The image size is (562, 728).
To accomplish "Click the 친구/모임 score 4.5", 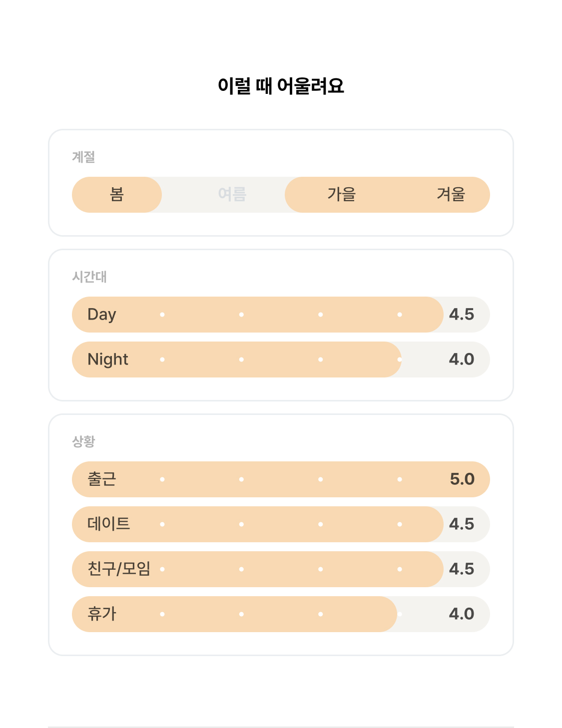I will point(462,569).
